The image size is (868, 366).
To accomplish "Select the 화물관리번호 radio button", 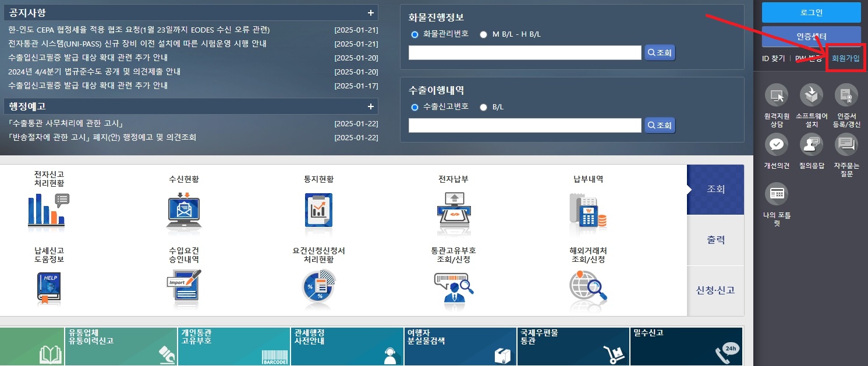I will click(x=414, y=34).
